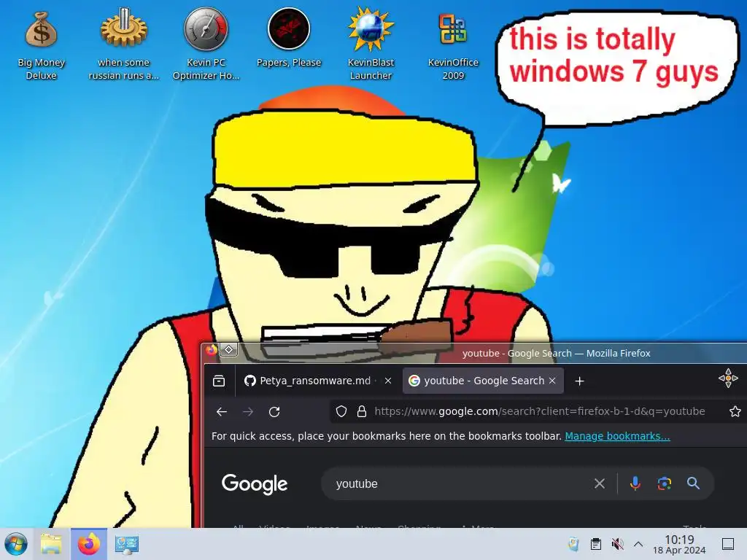
Task: Show the desktop with the corner button
Action: 728,544
